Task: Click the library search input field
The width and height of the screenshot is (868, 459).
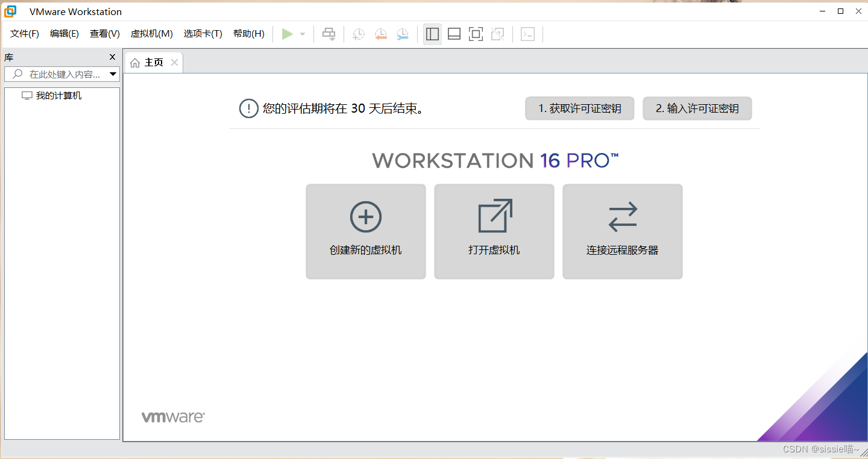Action: pyautogui.click(x=62, y=74)
